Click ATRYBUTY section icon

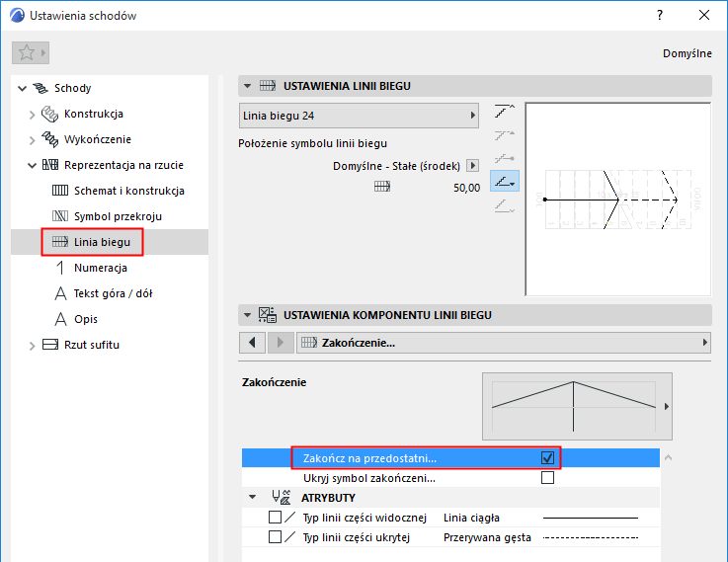coord(282,498)
